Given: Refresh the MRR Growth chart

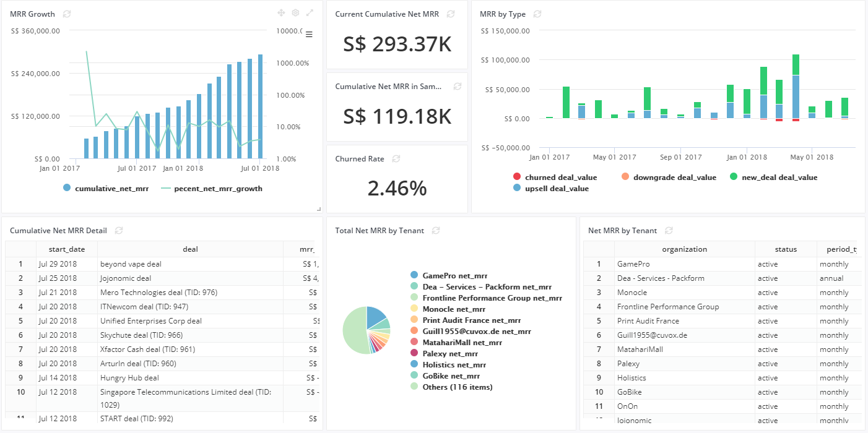Looking at the screenshot, I should pos(67,13).
